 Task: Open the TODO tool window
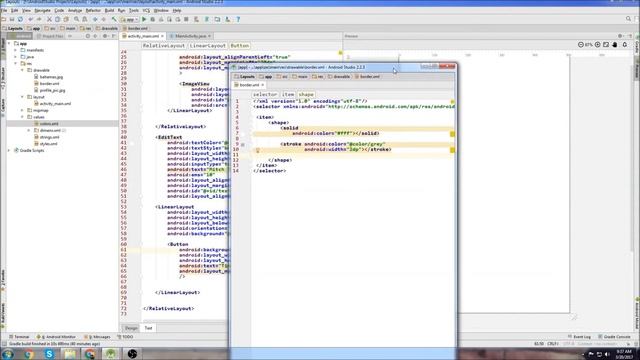point(125,337)
